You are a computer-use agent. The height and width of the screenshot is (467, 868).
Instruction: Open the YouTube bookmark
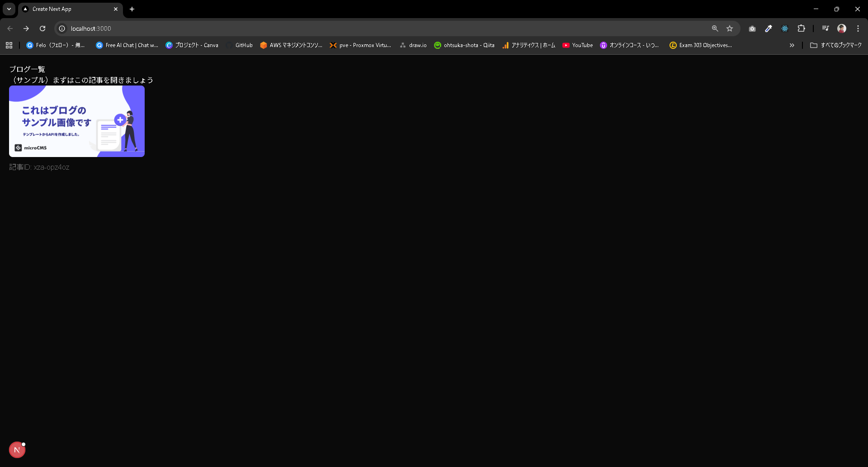(578, 45)
